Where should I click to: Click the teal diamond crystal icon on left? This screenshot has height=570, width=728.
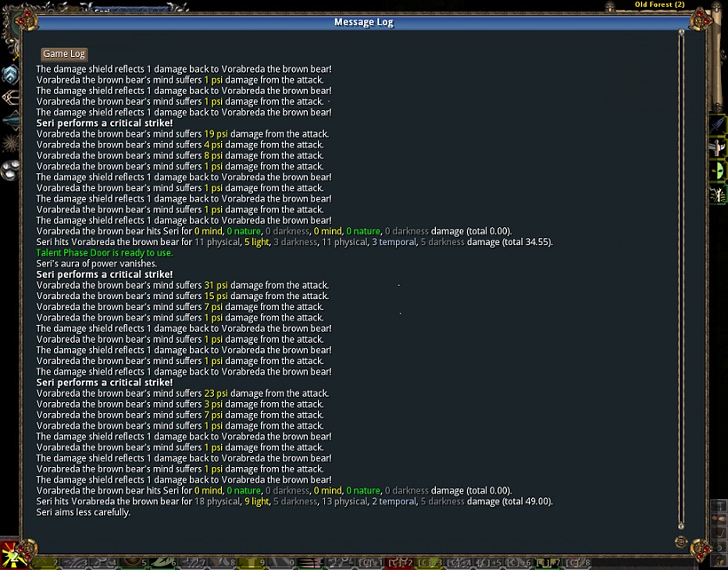tap(11, 119)
